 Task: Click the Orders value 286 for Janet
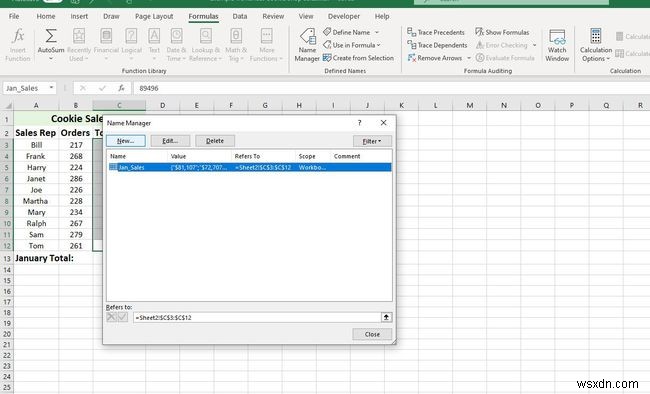pyautogui.click(x=76, y=179)
